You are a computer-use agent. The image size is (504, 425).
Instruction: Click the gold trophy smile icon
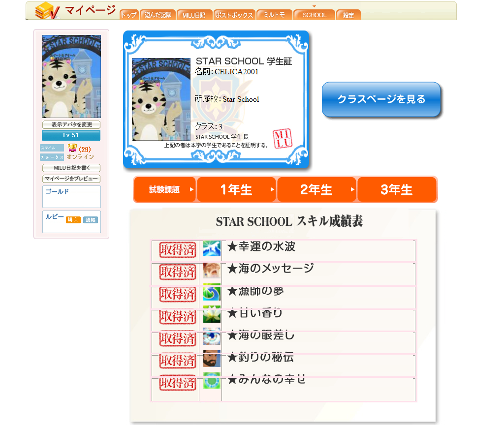[x=72, y=148]
